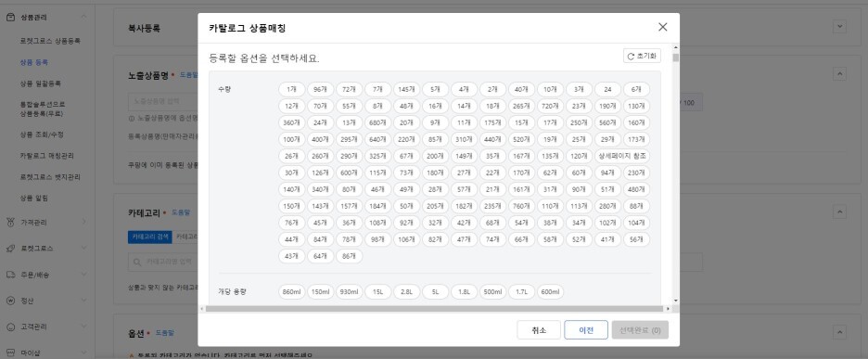Screen dimensions: 868x359
Task: Click the dialog horizontal scrollbar
Action: coord(434,309)
